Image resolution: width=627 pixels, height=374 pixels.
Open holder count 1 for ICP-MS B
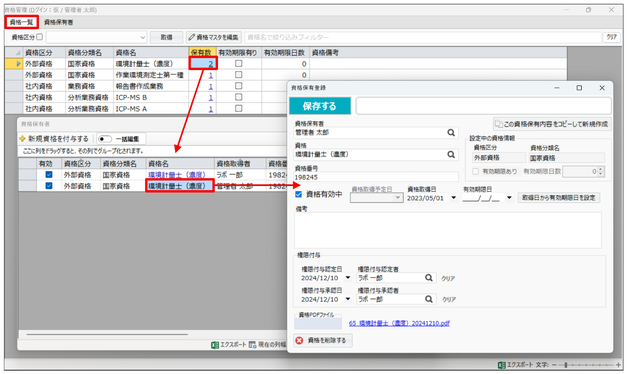tap(211, 97)
